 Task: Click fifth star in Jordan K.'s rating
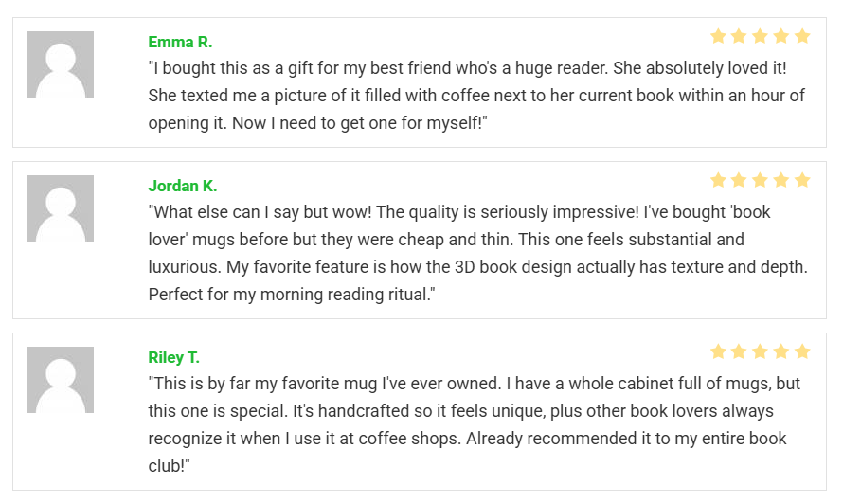pos(802,180)
